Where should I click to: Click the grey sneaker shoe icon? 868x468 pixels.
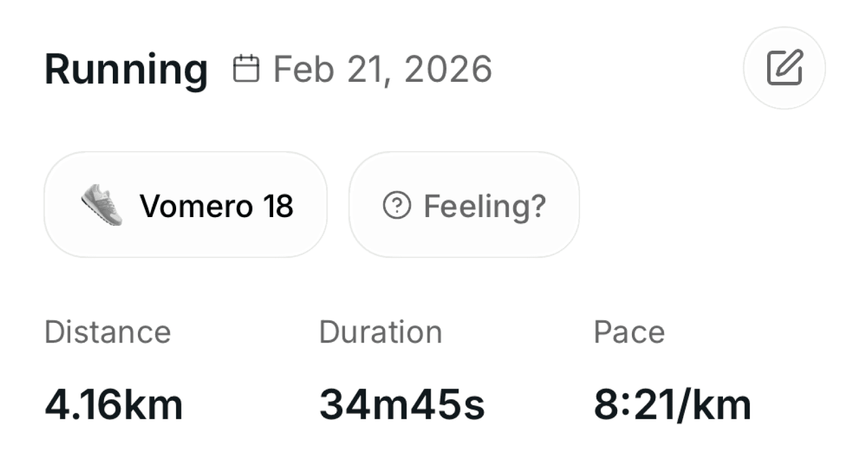coord(102,205)
